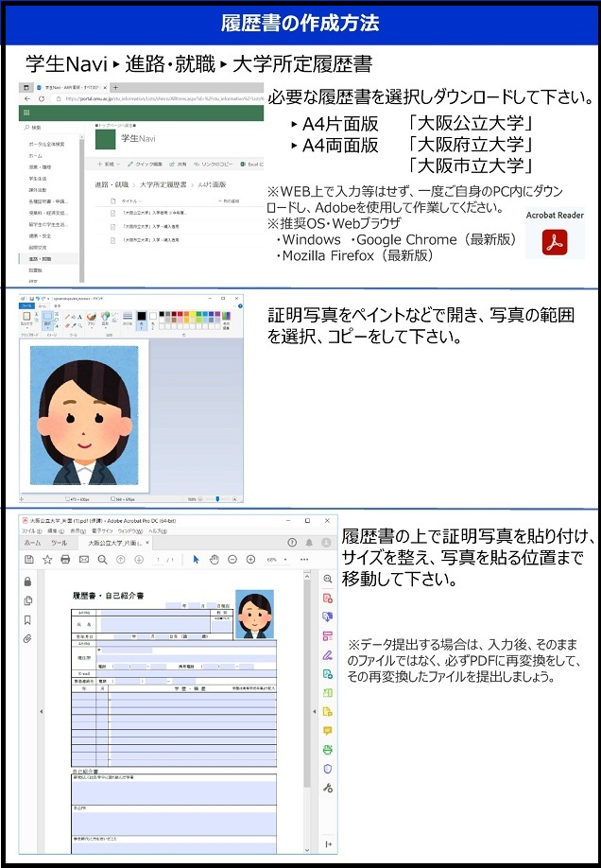Click the email envelope icon in Acrobat

point(83,560)
